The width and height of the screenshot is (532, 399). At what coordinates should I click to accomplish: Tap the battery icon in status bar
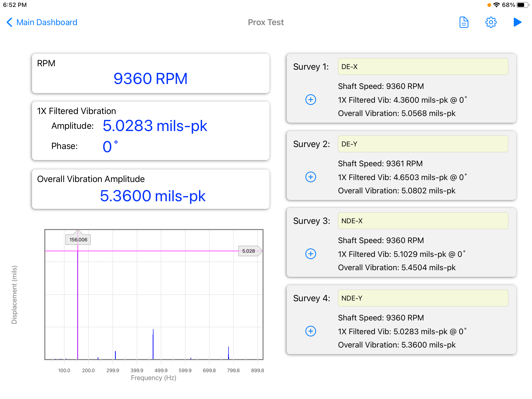point(523,5)
